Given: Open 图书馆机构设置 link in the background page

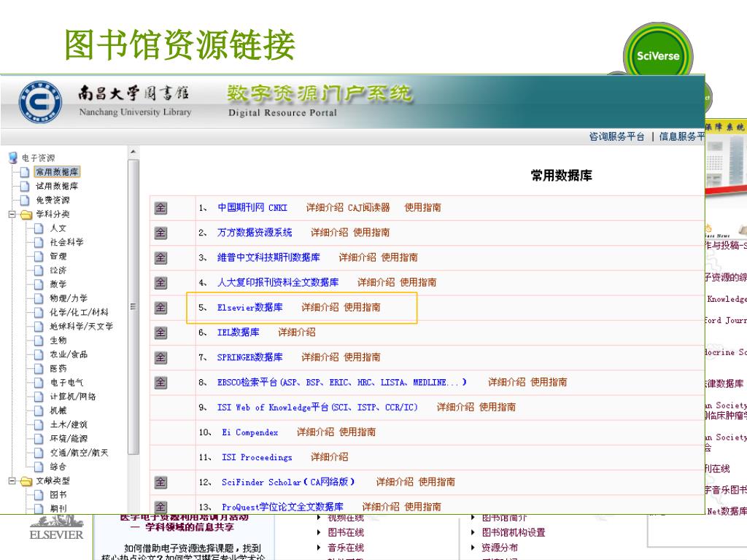Looking at the screenshot, I should [514, 532].
